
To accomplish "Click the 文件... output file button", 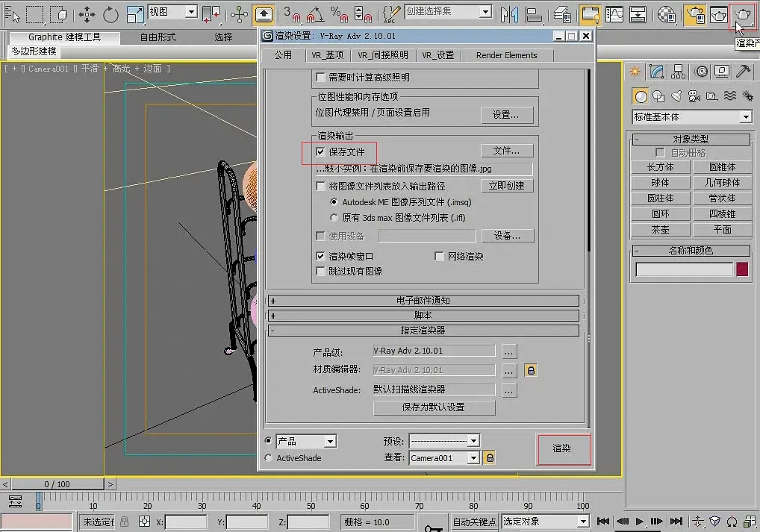I will [x=507, y=151].
